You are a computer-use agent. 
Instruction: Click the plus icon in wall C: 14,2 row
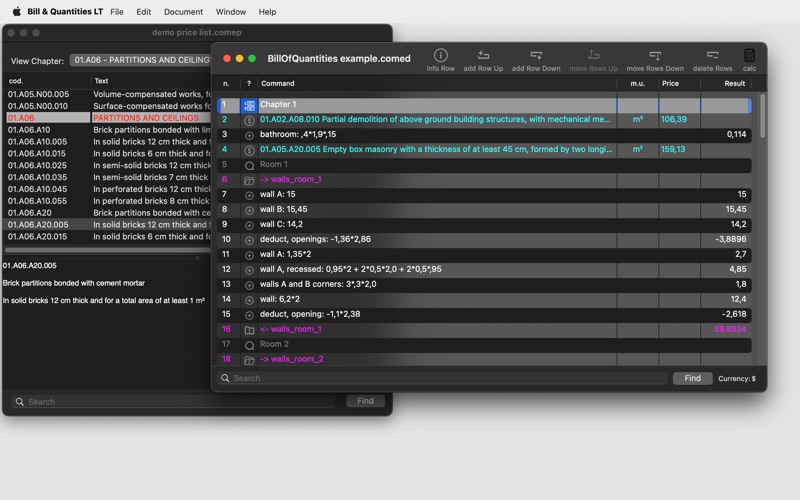pyautogui.click(x=249, y=226)
